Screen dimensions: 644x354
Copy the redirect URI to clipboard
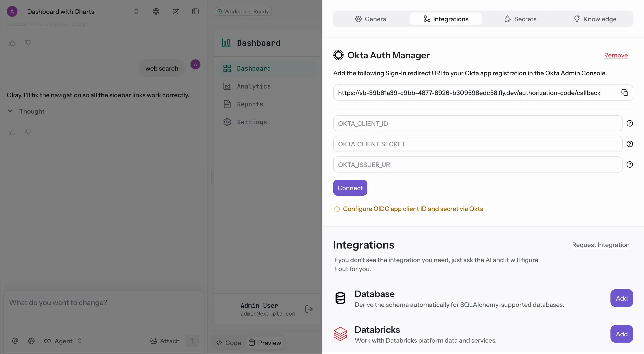click(625, 93)
